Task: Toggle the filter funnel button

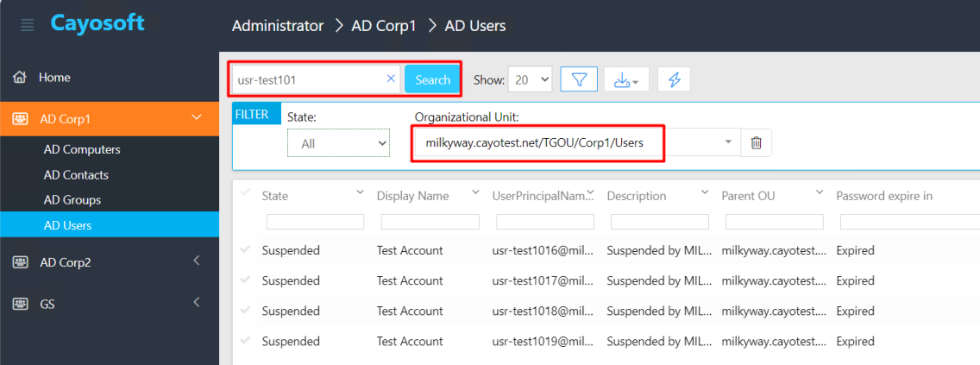Action: point(580,79)
